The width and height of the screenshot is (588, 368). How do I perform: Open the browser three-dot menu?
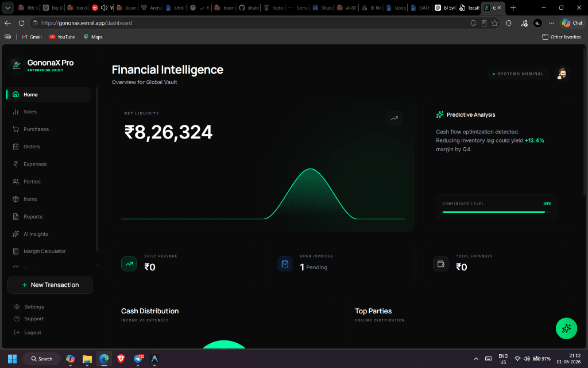point(552,23)
